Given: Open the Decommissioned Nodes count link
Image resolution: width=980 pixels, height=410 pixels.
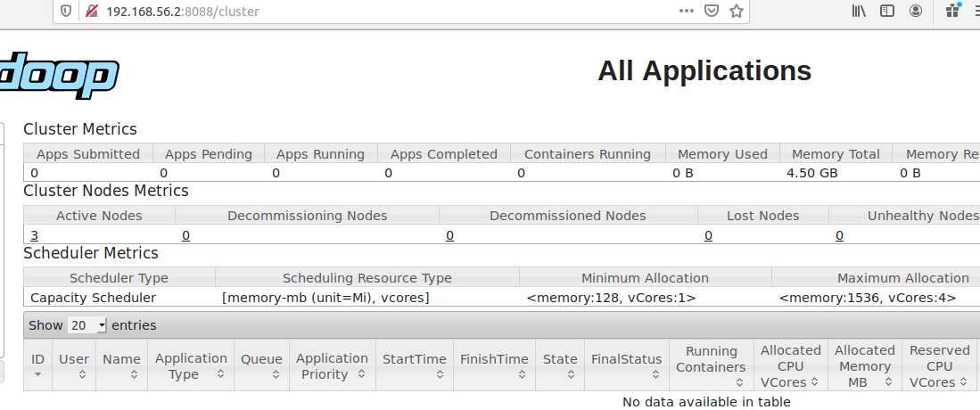Looking at the screenshot, I should tap(450, 235).
